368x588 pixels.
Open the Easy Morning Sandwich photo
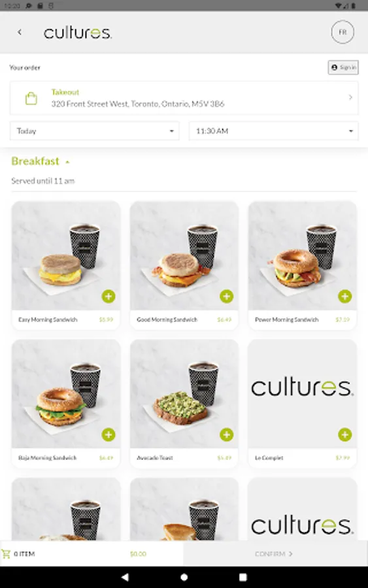[66, 255]
